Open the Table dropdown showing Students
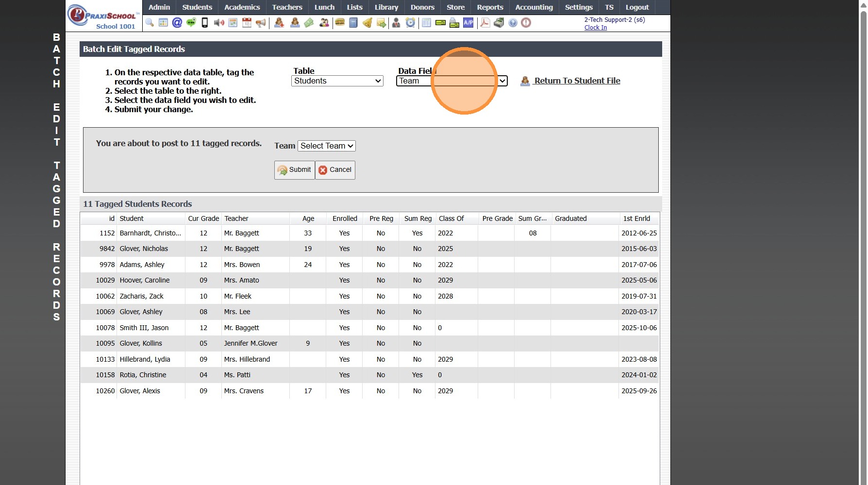The width and height of the screenshot is (868, 485). pos(337,81)
